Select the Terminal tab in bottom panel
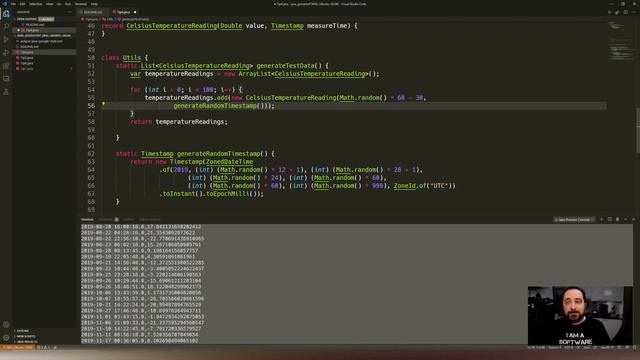640x360 pixels. (x=87, y=220)
